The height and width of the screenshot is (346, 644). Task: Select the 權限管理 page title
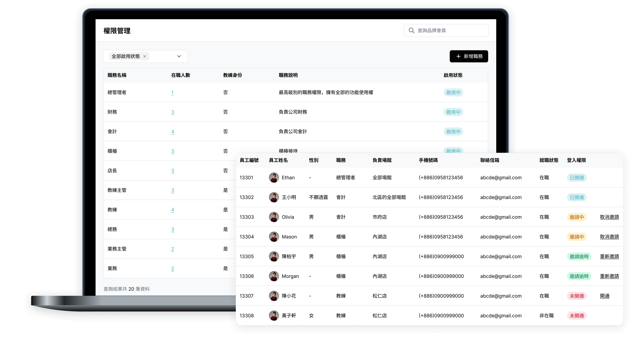coord(117,31)
